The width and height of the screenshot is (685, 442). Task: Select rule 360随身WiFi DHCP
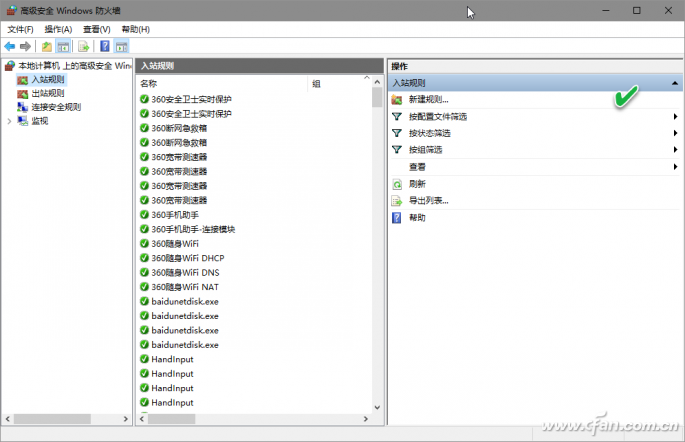187,258
